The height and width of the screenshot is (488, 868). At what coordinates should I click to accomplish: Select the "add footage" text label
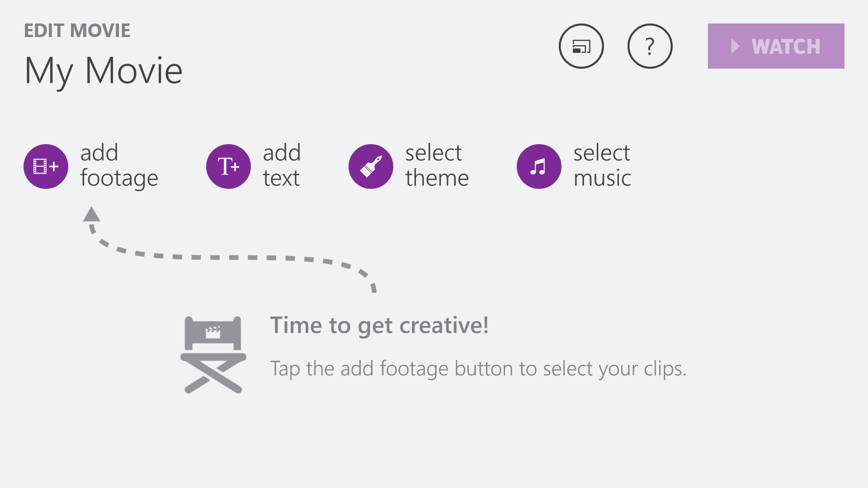click(119, 166)
